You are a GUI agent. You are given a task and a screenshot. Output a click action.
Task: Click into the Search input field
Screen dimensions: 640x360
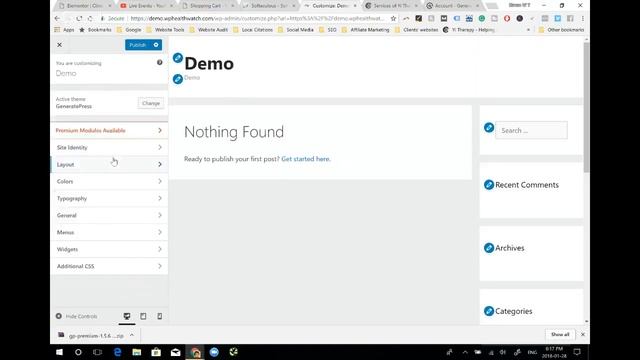tap(531, 131)
